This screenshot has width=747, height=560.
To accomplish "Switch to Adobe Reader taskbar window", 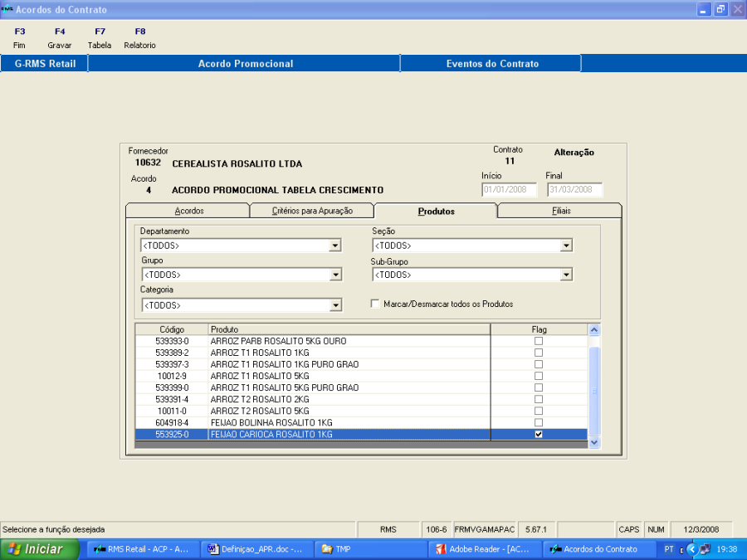I will [x=485, y=549].
